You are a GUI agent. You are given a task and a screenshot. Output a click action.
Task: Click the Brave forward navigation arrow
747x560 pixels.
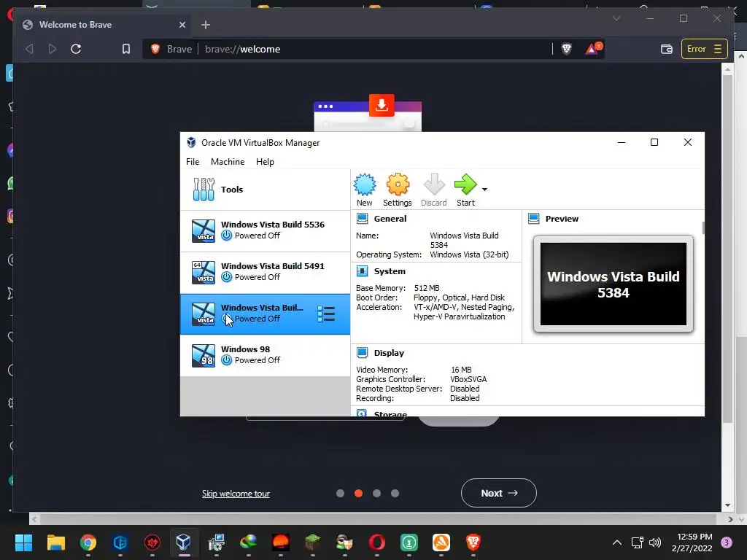click(x=53, y=49)
